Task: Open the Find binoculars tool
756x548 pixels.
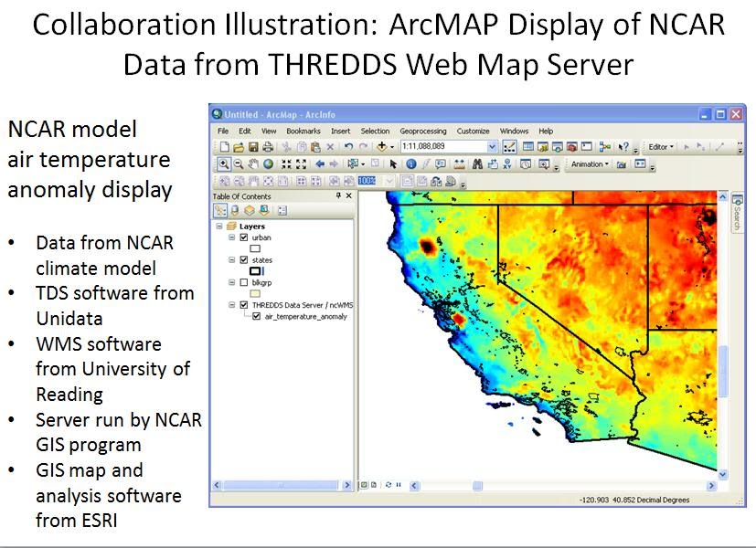Action: tap(476, 164)
